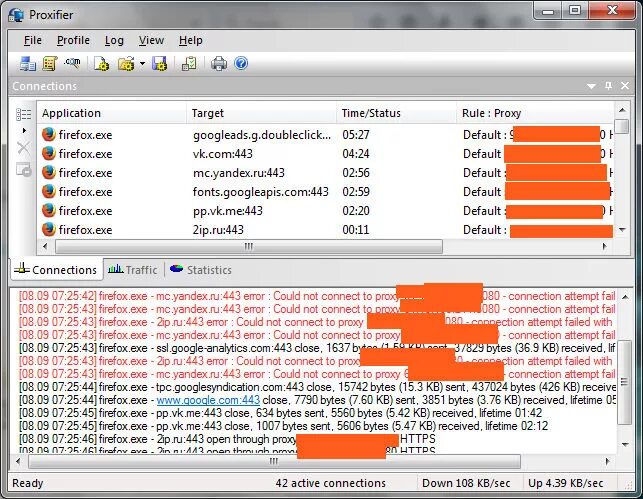Create a new profile via toolbar icon
The image size is (643, 499).
(x=101, y=64)
